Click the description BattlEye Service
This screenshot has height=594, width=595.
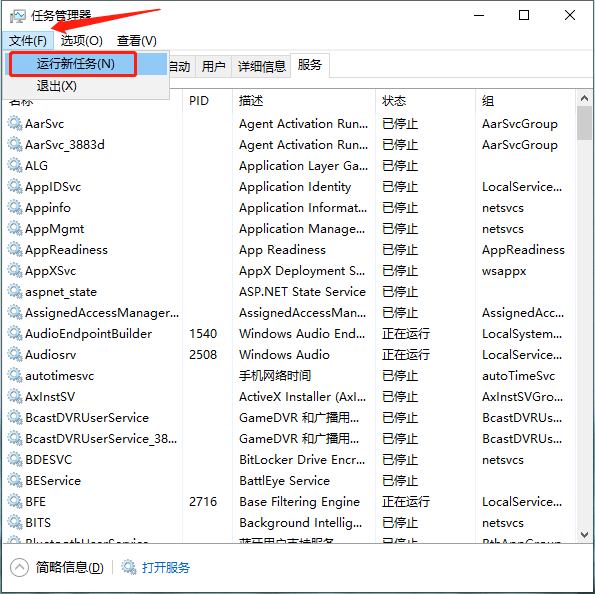[x=284, y=481]
